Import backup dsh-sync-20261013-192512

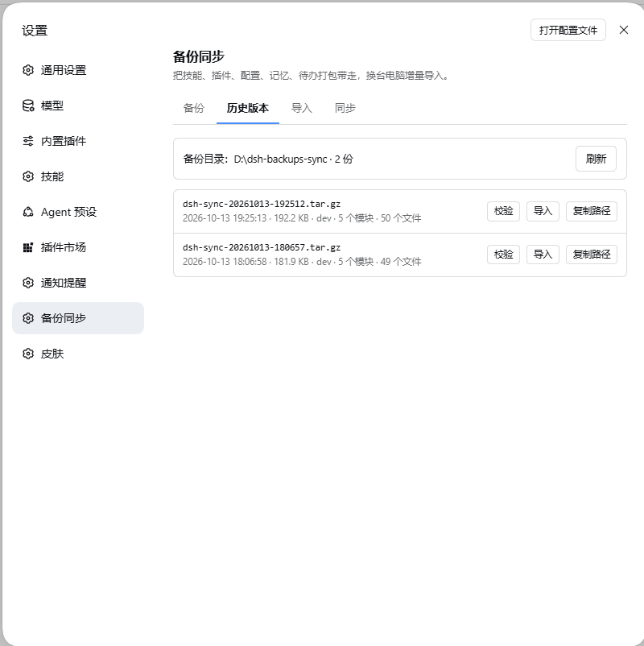pyautogui.click(x=543, y=211)
